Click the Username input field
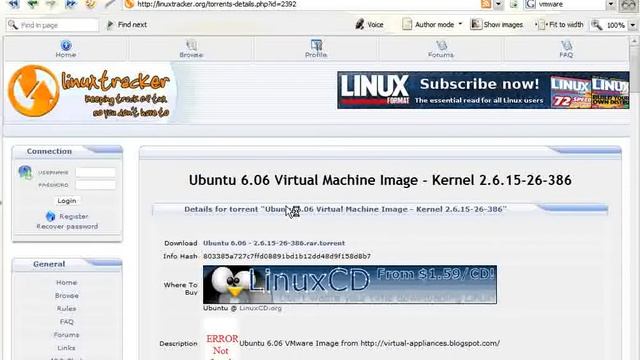Viewport: 640px width, 360px height. point(96,172)
